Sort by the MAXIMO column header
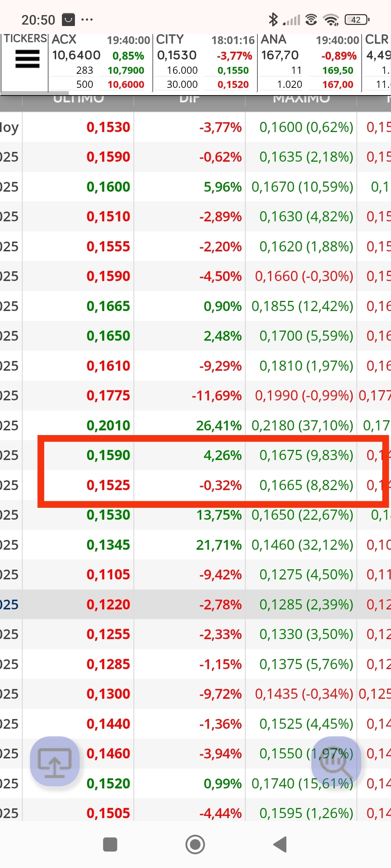Image resolution: width=391 pixels, height=868 pixels. click(301, 100)
